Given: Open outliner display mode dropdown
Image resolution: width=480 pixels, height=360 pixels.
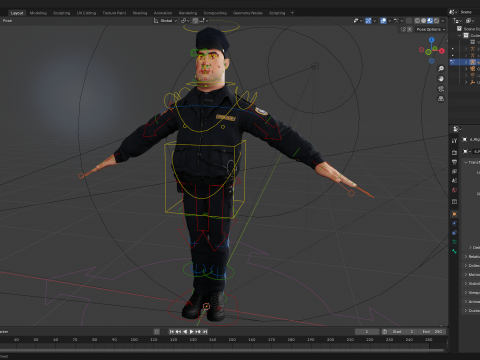Looking at the screenshot, I should (458, 21).
